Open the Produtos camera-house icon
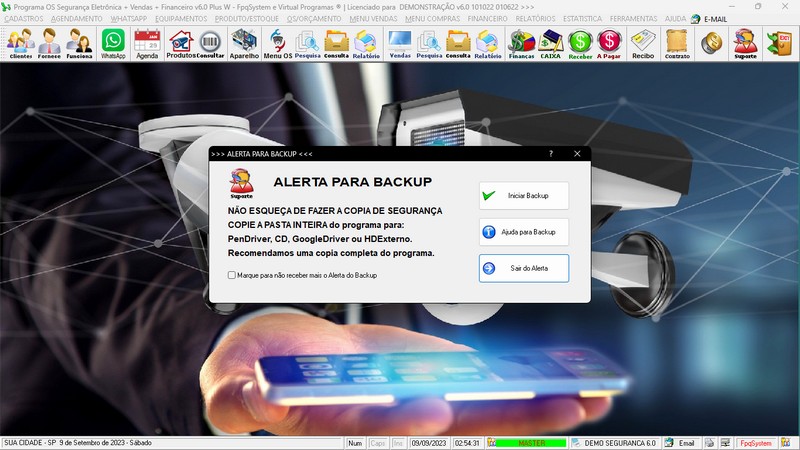Viewport: 800px width, 450px height. (x=181, y=43)
